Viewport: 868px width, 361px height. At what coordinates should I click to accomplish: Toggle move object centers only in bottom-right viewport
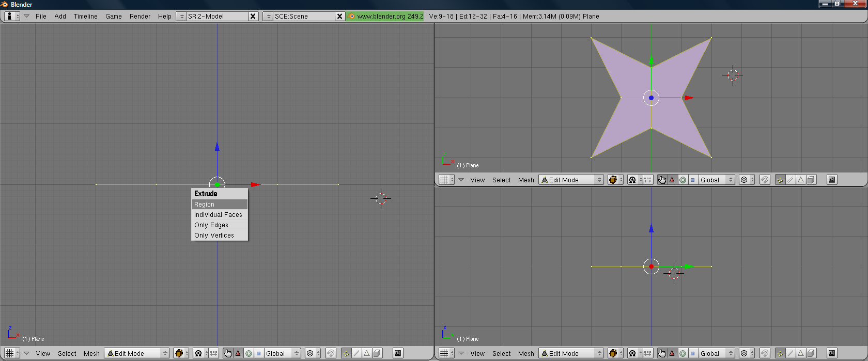click(x=648, y=353)
